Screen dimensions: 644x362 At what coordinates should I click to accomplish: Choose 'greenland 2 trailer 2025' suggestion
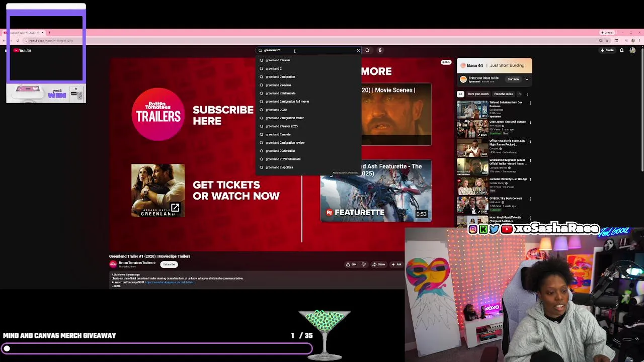point(308,126)
